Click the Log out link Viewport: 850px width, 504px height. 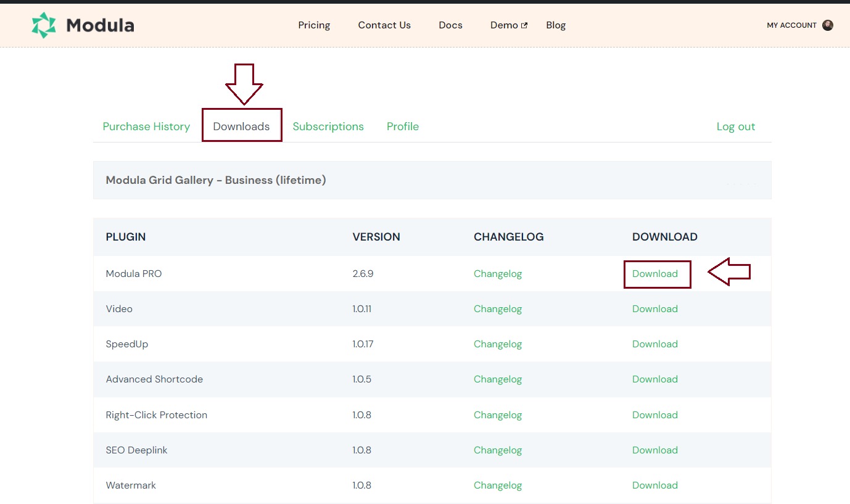pos(735,126)
